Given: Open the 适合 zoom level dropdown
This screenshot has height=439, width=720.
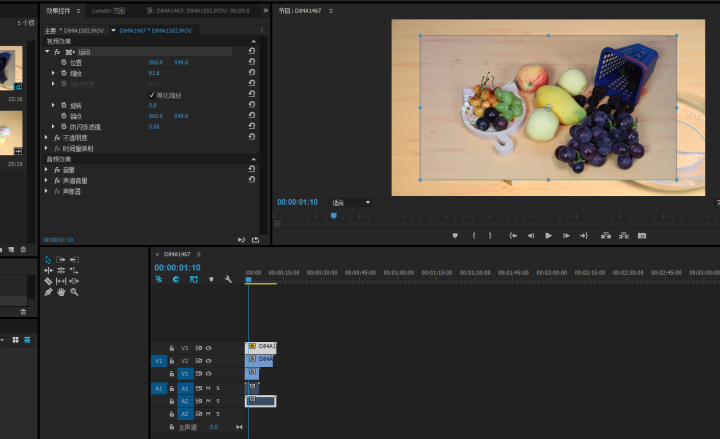Looking at the screenshot, I should coord(351,202).
